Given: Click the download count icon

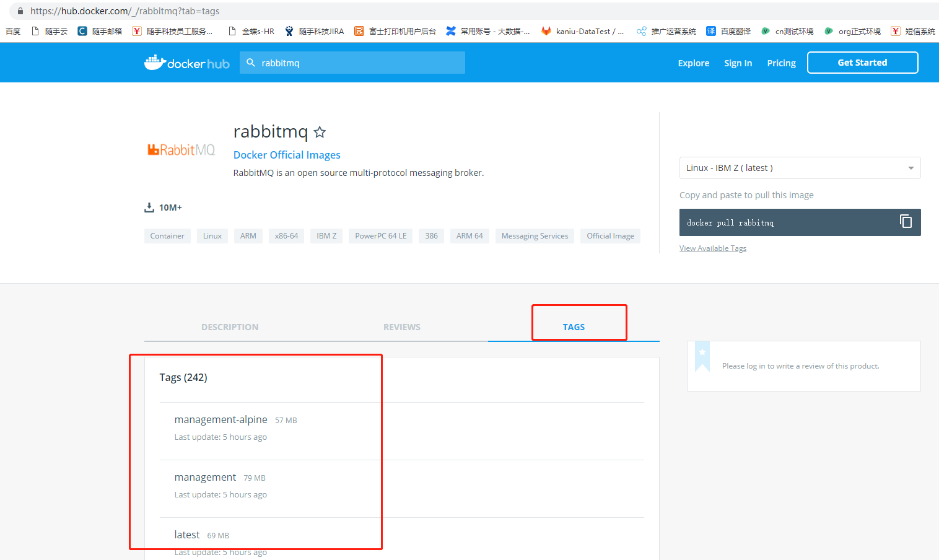Looking at the screenshot, I should click(149, 208).
